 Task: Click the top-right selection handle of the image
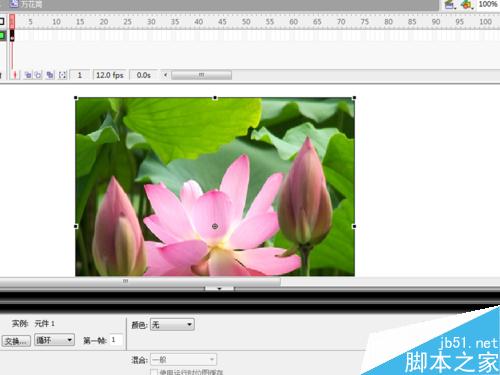[x=354, y=98]
